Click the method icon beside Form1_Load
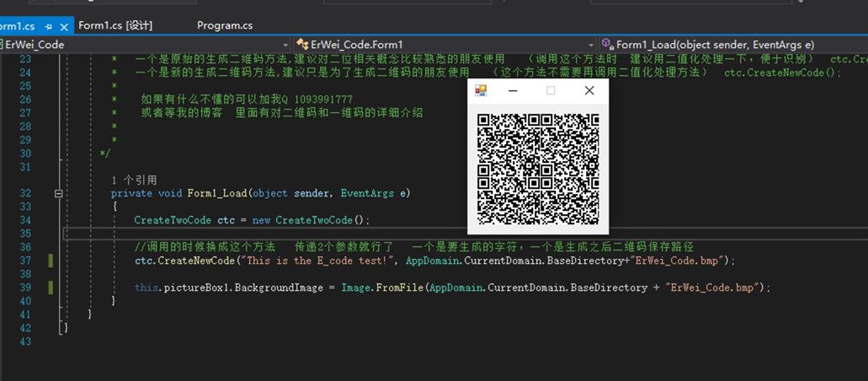 point(606,45)
